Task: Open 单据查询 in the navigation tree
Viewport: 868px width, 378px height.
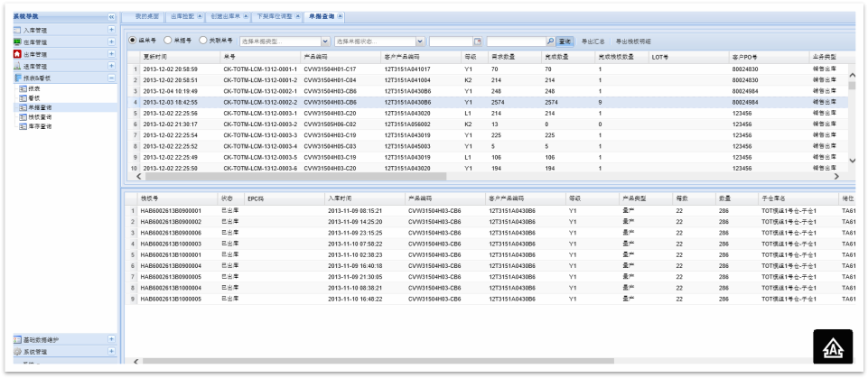Action: coord(41,107)
